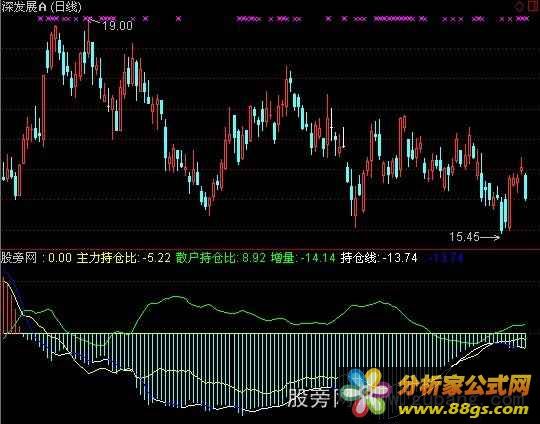Click the 深发展A stock name title

click(24, 7)
